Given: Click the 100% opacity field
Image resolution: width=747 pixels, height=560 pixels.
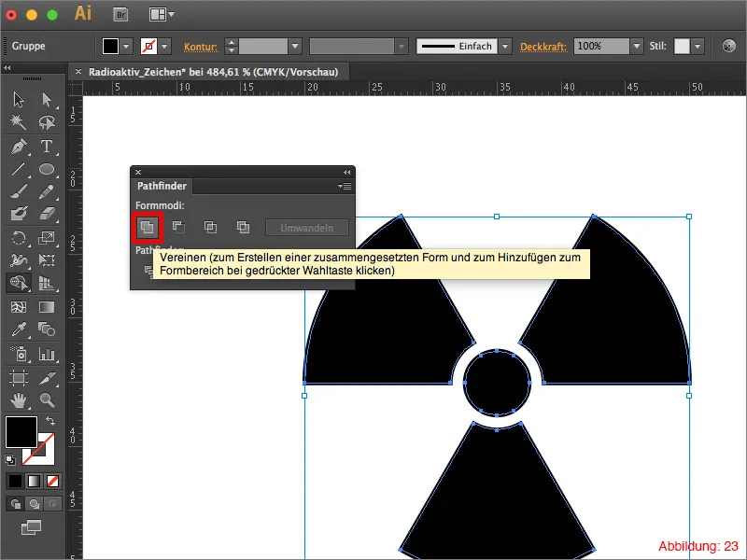Looking at the screenshot, I should (x=601, y=46).
